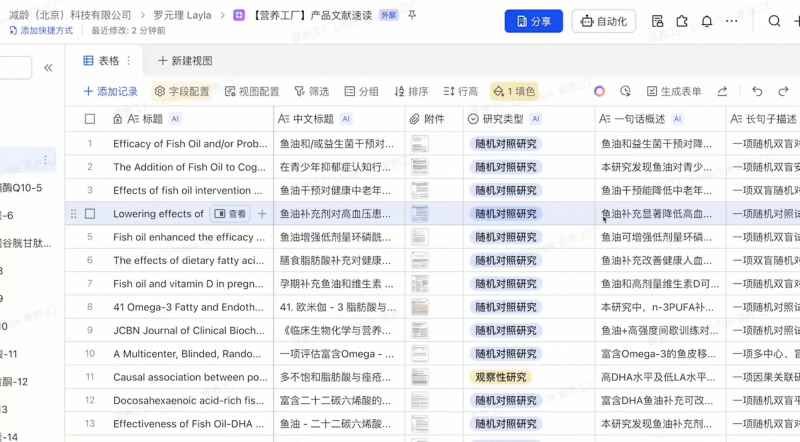The height and width of the screenshot is (442, 800).
Task: Click the redo arrow icon
Action: (783, 91)
